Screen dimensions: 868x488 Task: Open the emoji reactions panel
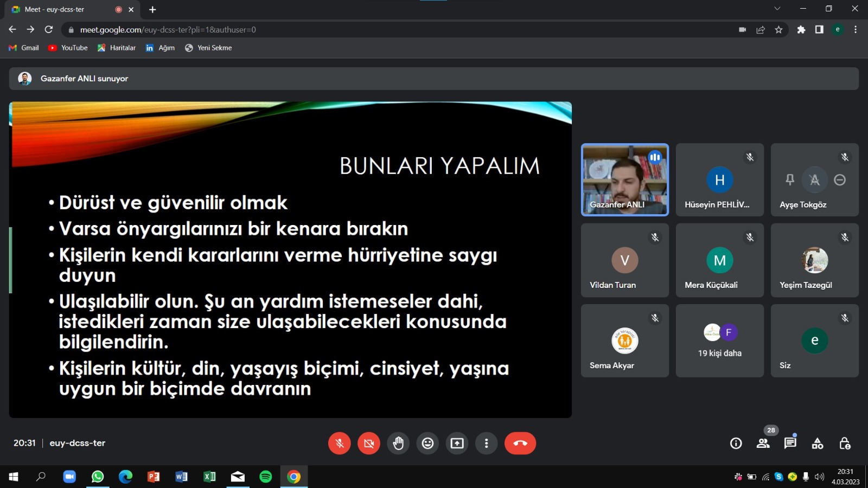click(x=427, y=444)
